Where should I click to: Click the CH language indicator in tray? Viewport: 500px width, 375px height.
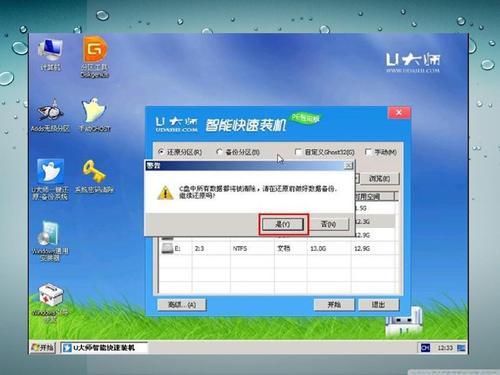point(425,348)
